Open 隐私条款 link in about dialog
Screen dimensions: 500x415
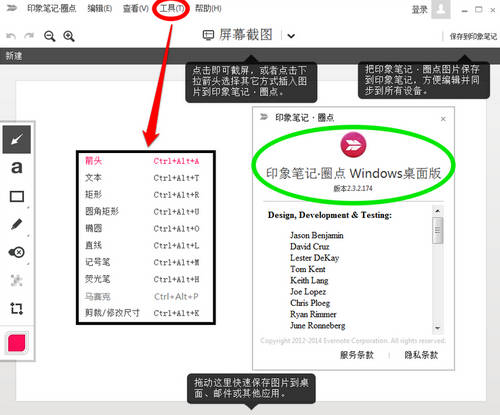(421, 355)
